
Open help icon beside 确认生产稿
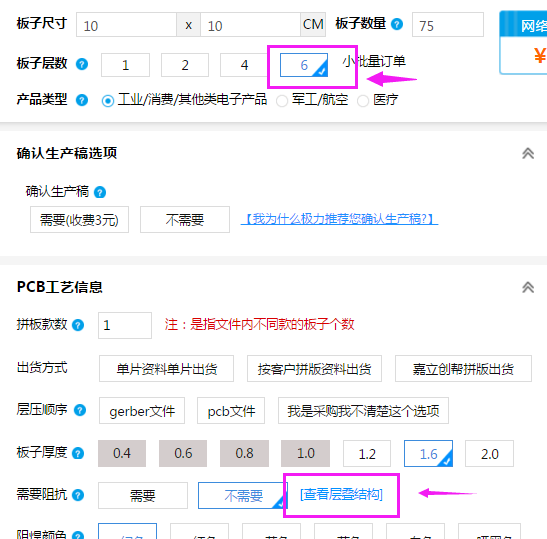(100, 192)
